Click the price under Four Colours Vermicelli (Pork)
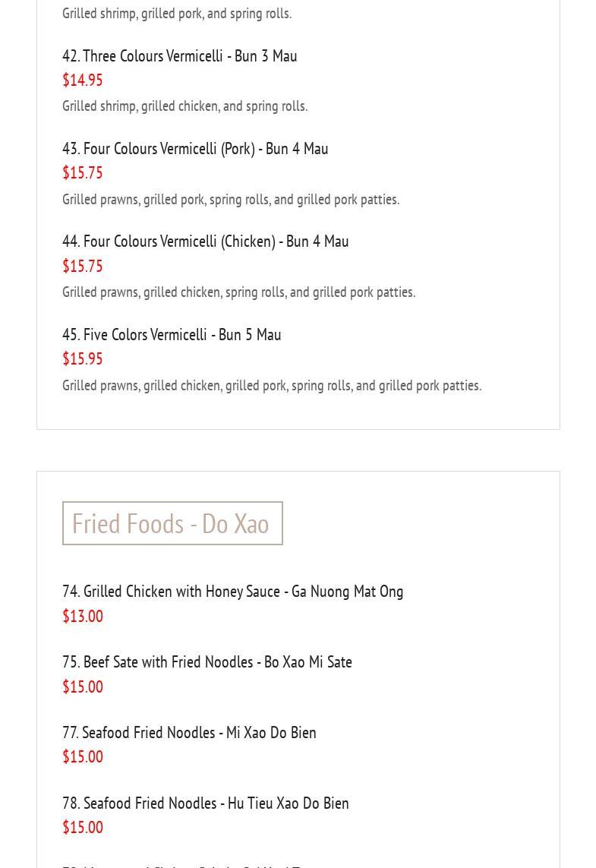The width and height of the screenshot is (596, 868). pos(82,172)
